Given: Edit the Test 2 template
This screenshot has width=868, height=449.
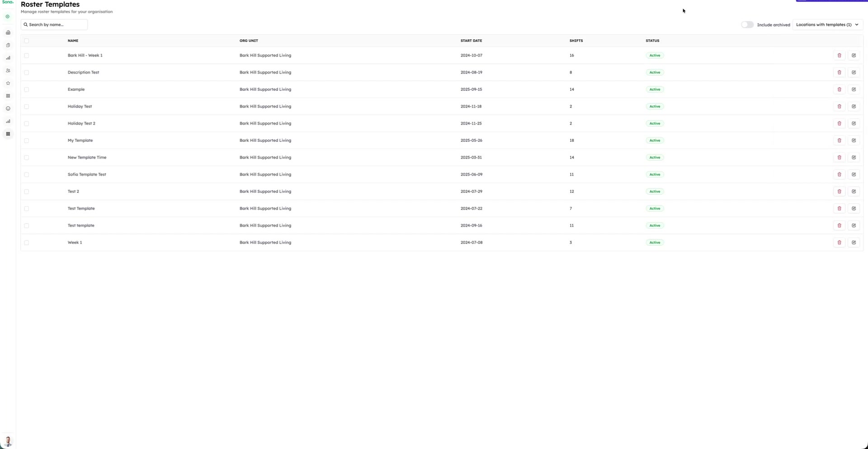Looking at the screenshot, I should 854,192.
